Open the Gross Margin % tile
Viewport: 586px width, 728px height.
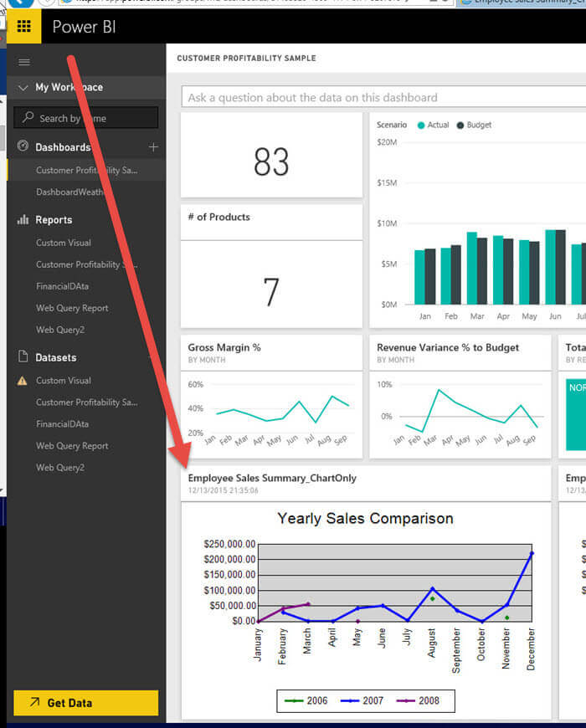point(271,397)
